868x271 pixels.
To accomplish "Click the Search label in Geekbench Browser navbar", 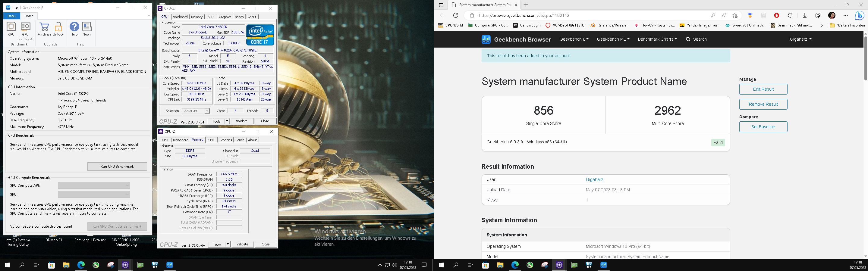I will coord(700,39).
